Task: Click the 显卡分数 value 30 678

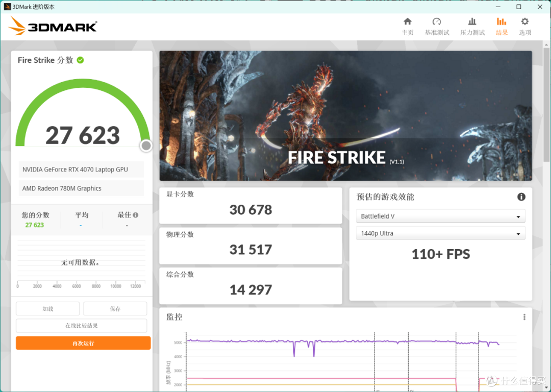Action: click(251, 210)
